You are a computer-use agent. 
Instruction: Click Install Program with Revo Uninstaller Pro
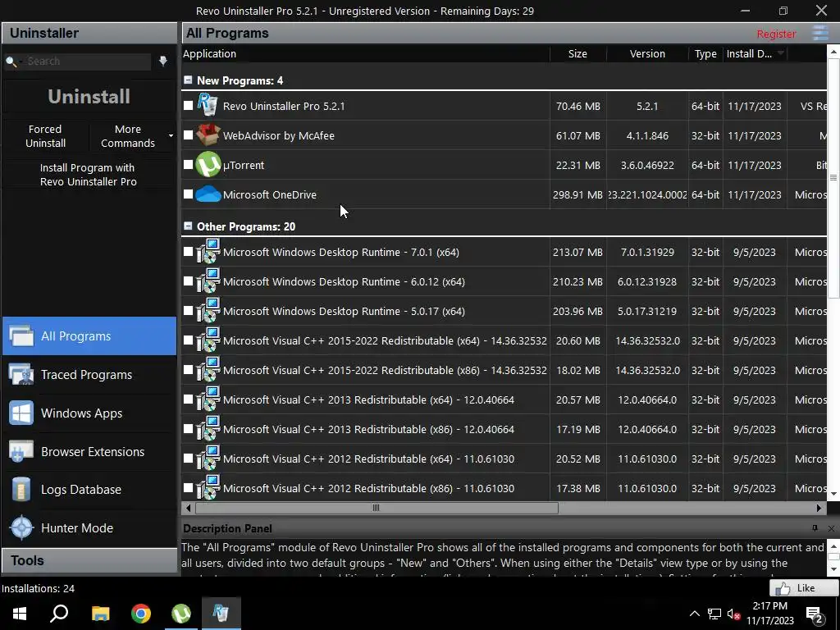pyautogui.click(x=89, y=175)
